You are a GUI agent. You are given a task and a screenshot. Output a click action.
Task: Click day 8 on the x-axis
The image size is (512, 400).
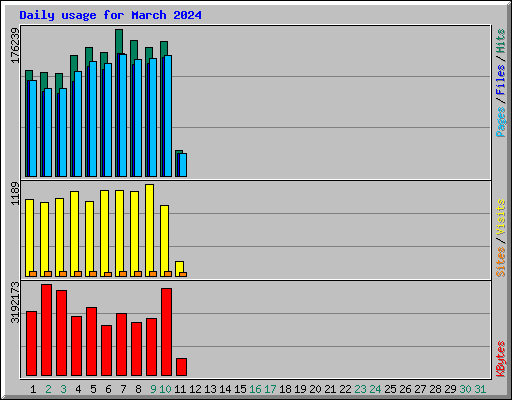(138, 389)
